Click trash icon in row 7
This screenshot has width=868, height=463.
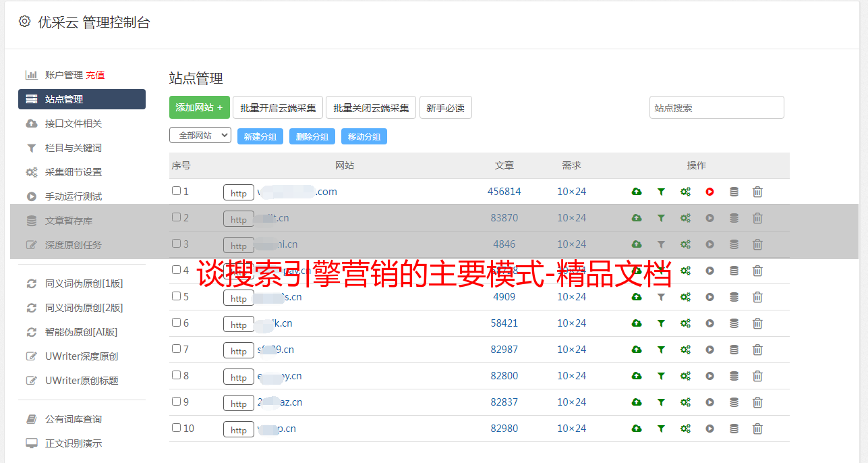(757, 350)
